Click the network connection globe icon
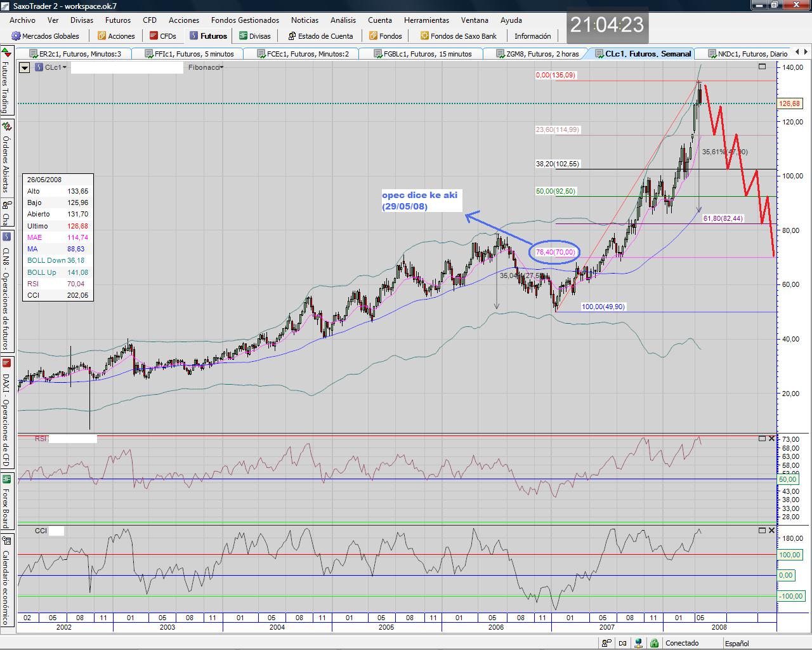This screenshot has width=812, height=650. (x=639, y=643)
